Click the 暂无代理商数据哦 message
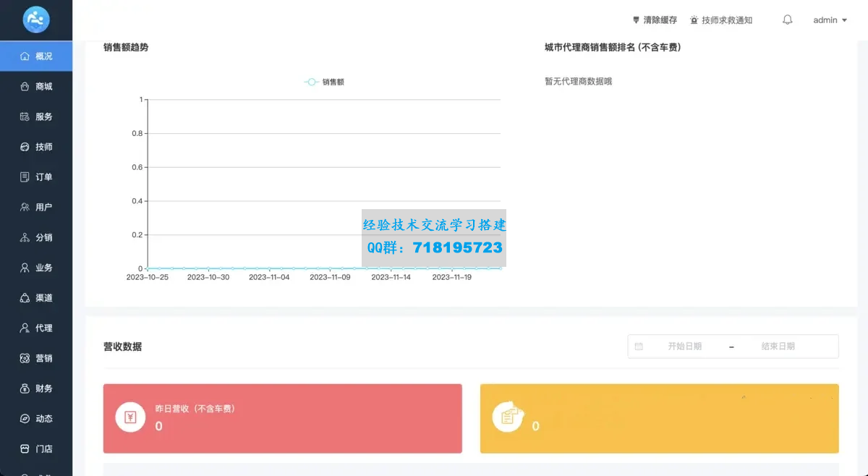868x476 pixels. click(x=578, y=82)
